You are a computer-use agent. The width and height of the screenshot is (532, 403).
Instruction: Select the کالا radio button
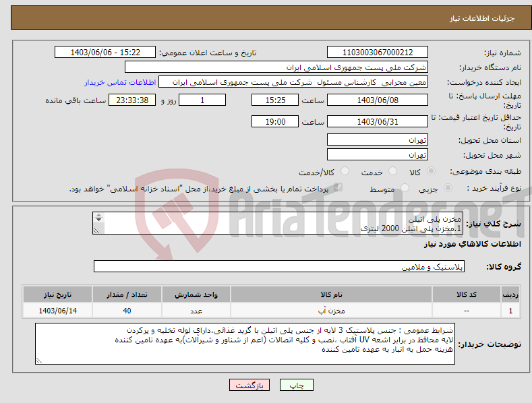tap(431, 171)
